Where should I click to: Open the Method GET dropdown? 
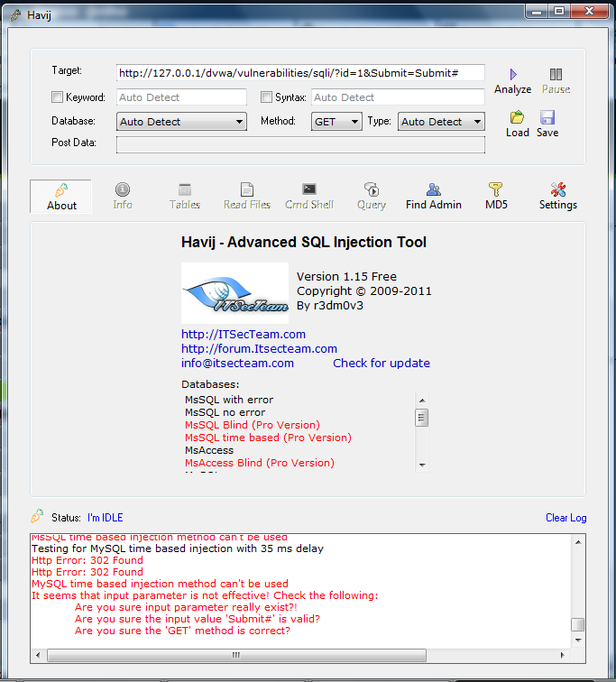click(x=336, y=122)
